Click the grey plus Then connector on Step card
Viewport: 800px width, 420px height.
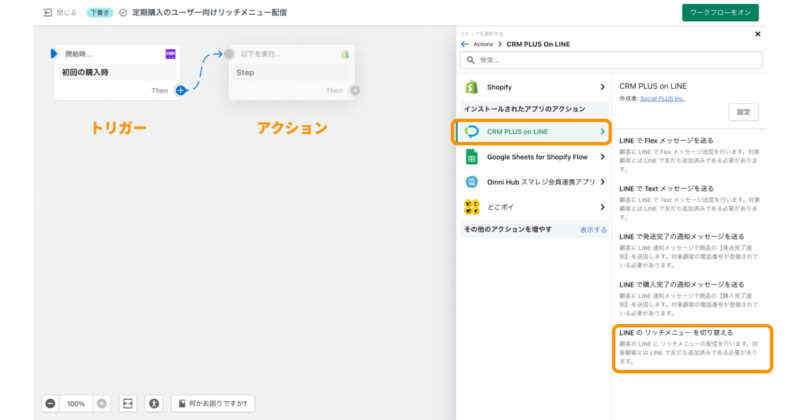pos(355,90)
